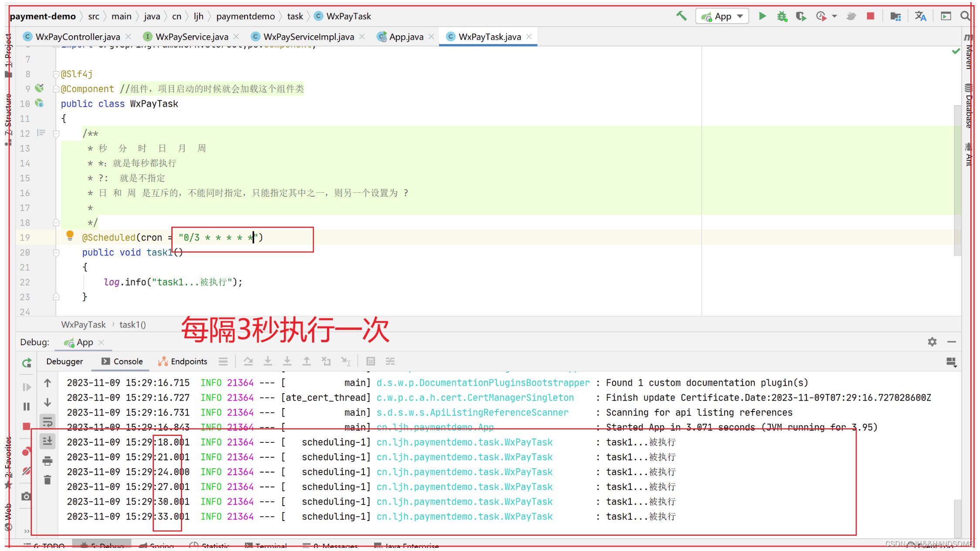Click the Pause Program icon in Debug panel

tap(27, 406)
